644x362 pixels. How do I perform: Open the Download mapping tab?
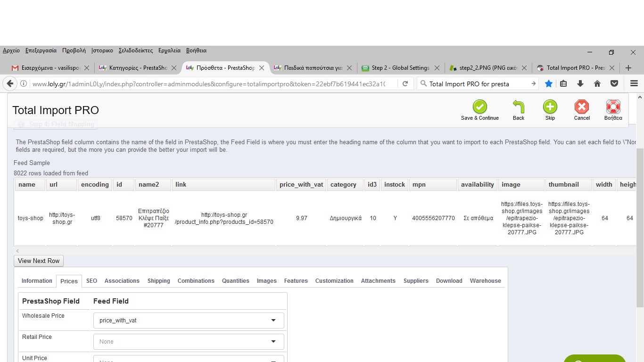[x=449, y=281]
